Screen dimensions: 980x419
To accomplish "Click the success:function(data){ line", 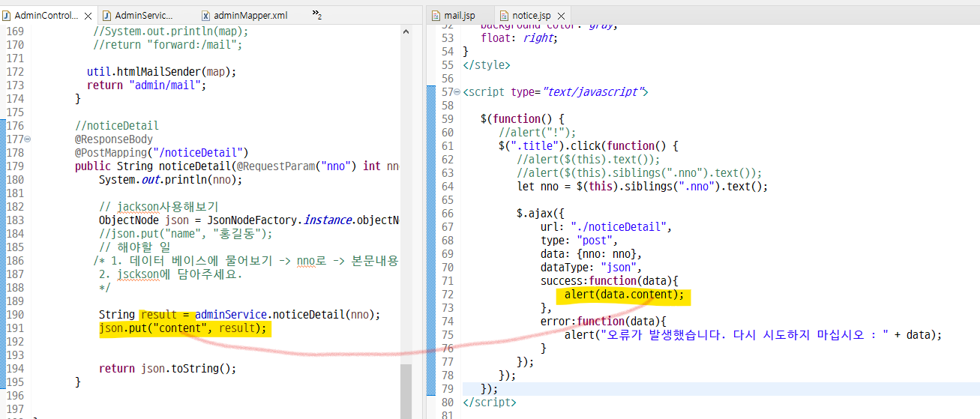I will coord(610,281).
